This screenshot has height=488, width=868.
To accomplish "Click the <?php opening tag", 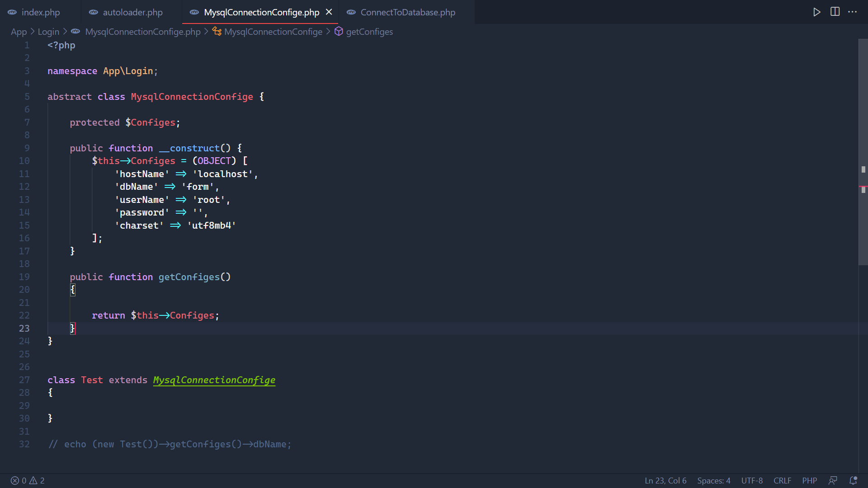I will [x=61, y=45].
